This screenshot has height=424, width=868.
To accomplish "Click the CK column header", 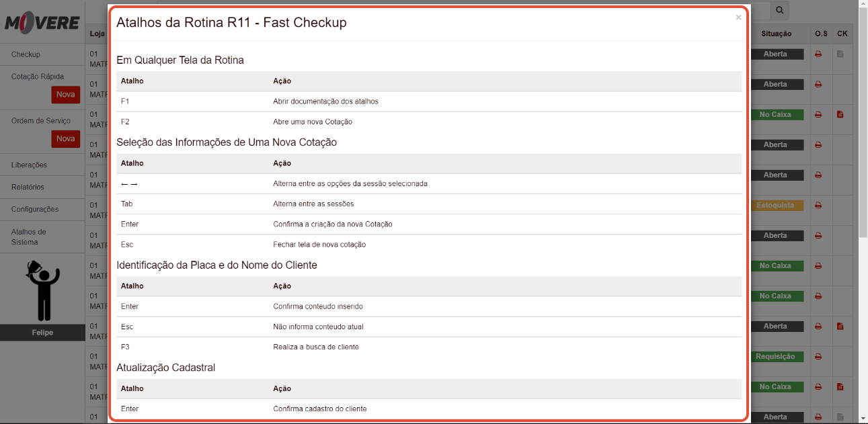I will [x=842, y=34].
